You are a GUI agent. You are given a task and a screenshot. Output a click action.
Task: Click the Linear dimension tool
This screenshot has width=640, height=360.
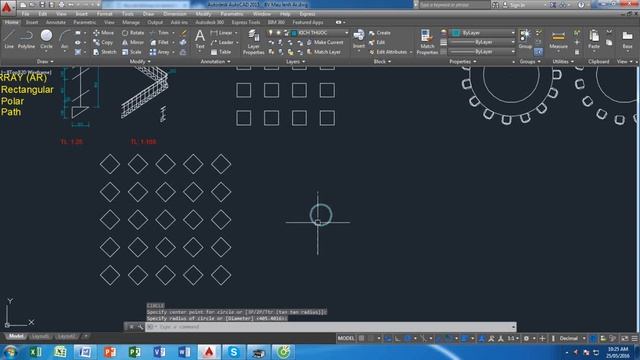coord(222,33)
